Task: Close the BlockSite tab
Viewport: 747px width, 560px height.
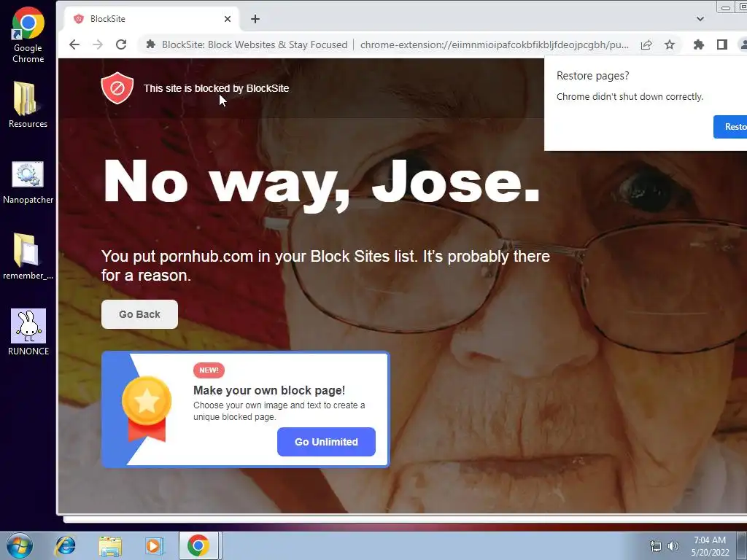Action: (228, 19)
